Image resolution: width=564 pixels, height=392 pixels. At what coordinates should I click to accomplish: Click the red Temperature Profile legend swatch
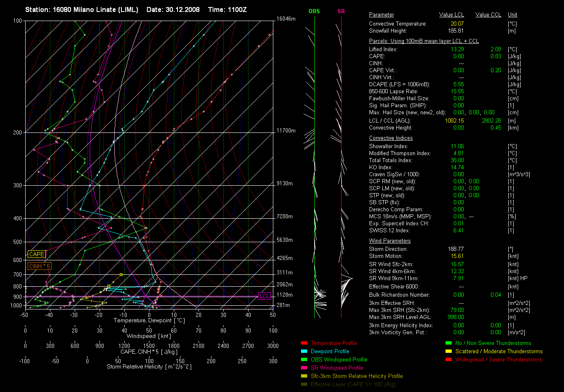[x=304, y=343]
